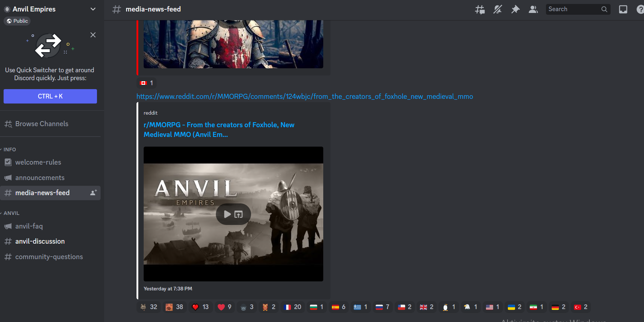Toggle the Canada flag reaction

(147, 83)
